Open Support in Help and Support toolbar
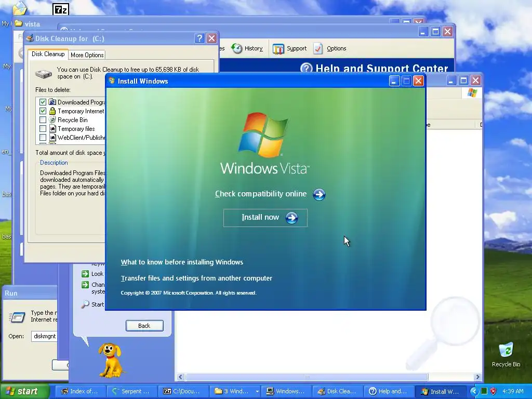The width and height of the screenshot is (532, 399). pos(289,48)
